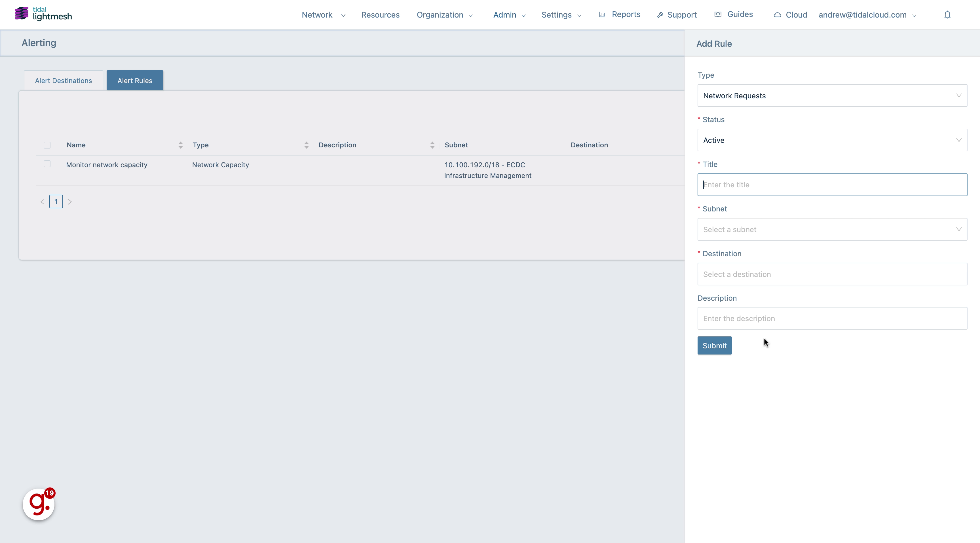Switch to the Alert Destinations tab
Image resolution: width=980 pixels, height=543 pixels.
64,80
